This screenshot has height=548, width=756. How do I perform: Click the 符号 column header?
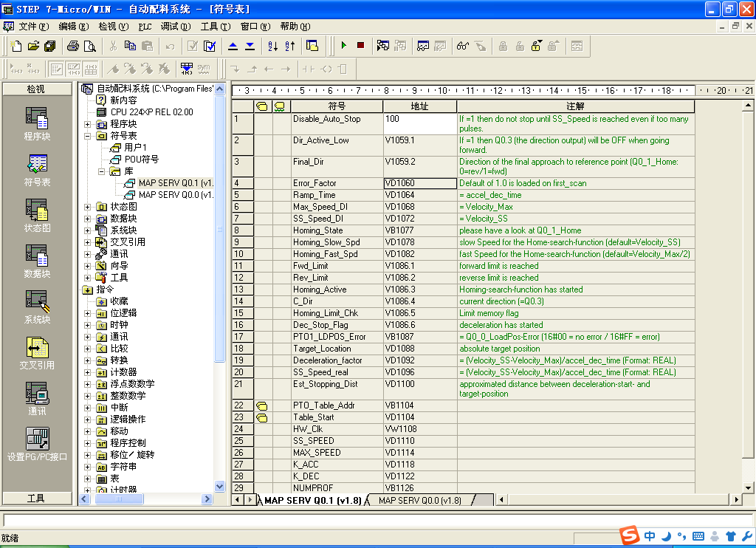click(x=337, y=106)
